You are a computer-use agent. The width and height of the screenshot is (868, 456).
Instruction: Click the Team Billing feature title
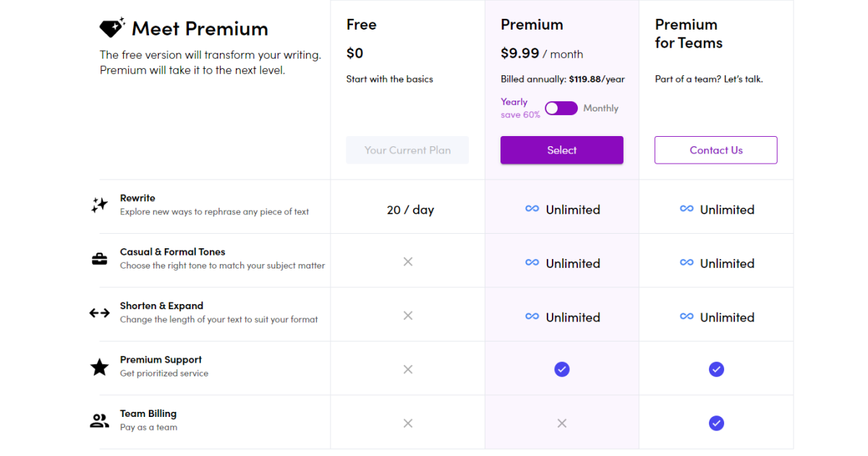tap(148, 413)
